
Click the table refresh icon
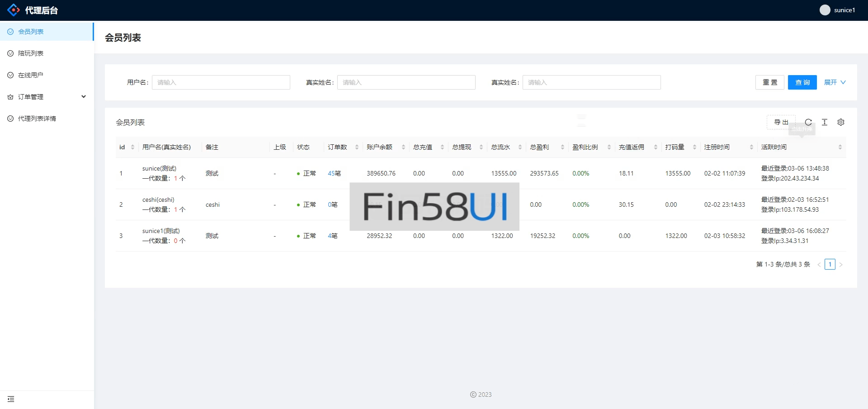point(808,122)
